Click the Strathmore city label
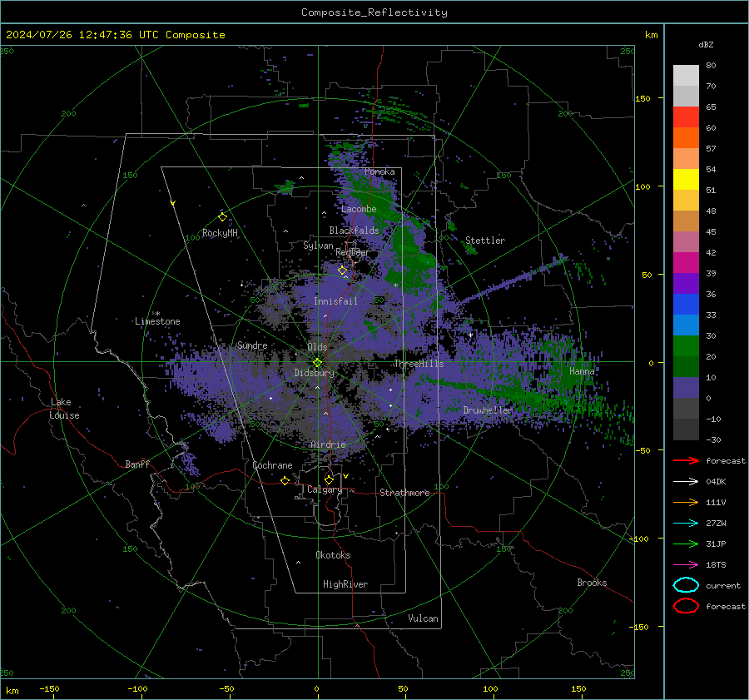Viewport: 749px width, 700px height. point(404,493)
